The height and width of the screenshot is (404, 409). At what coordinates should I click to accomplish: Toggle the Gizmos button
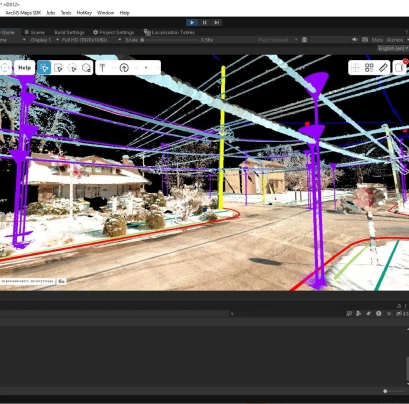(395, 40)
